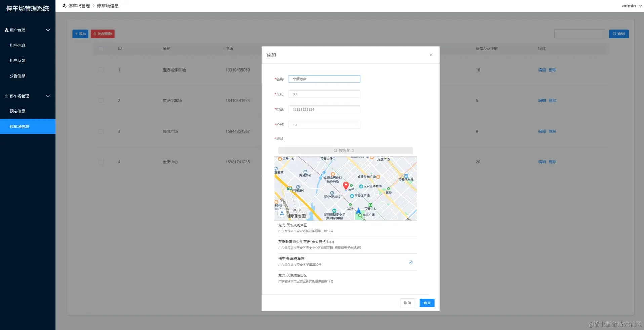Click the 查询 search button

point(618,34)
